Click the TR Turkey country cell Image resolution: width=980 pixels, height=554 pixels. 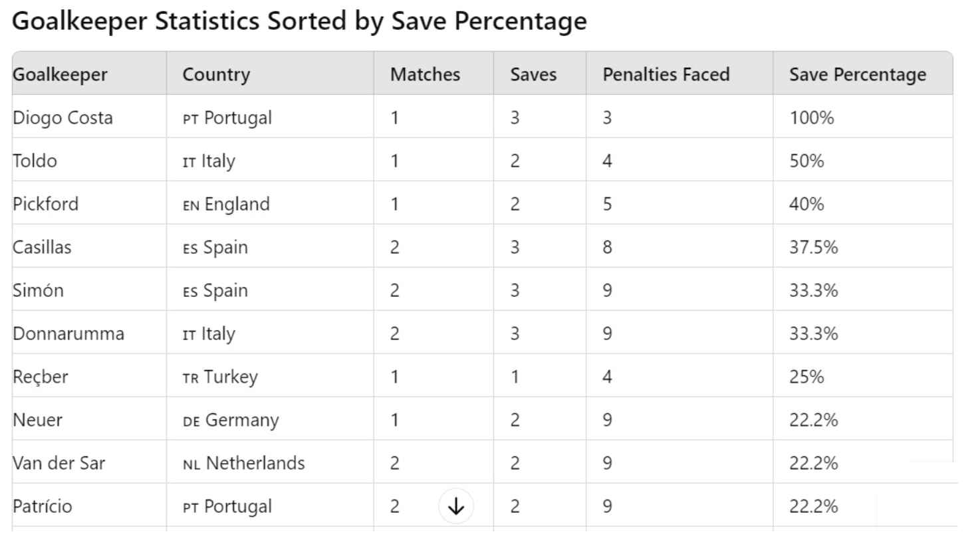220,377
